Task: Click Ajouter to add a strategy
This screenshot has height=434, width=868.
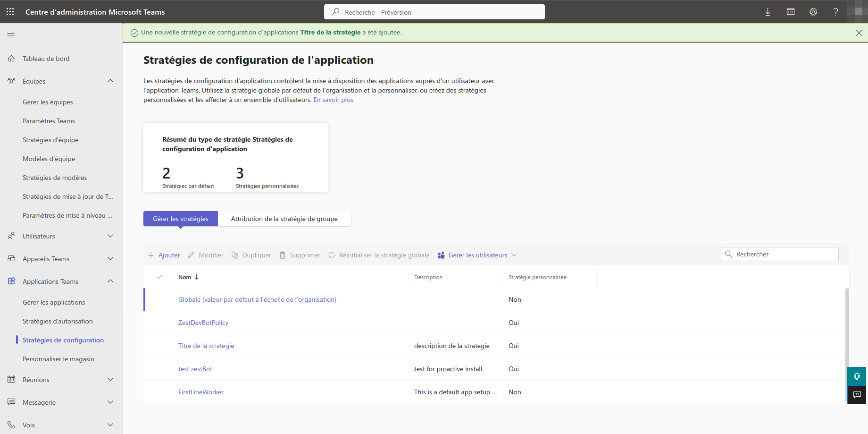Action: pos(164,255)
